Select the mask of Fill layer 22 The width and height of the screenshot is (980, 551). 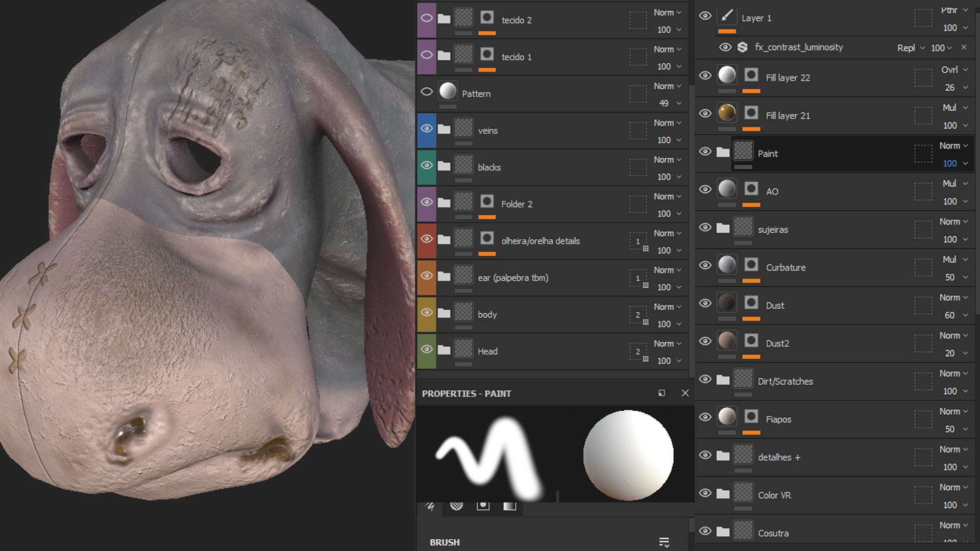click(751, 76)
